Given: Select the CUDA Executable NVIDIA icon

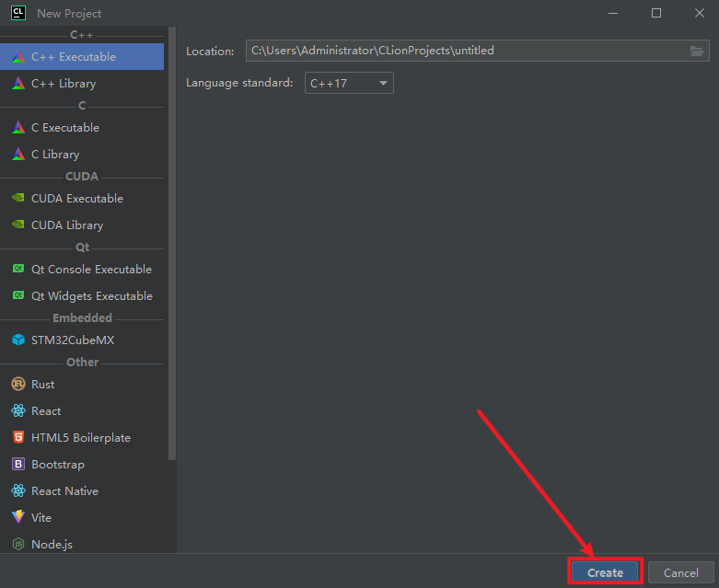Looking at the screenshot, I should coord(18,199).
